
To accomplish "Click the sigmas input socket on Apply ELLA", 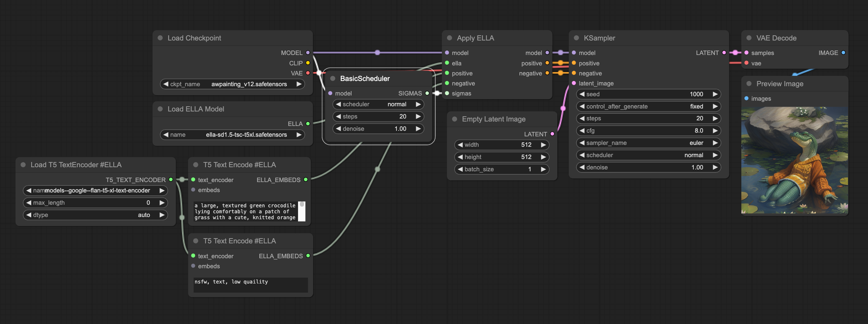I will [447, 93].
